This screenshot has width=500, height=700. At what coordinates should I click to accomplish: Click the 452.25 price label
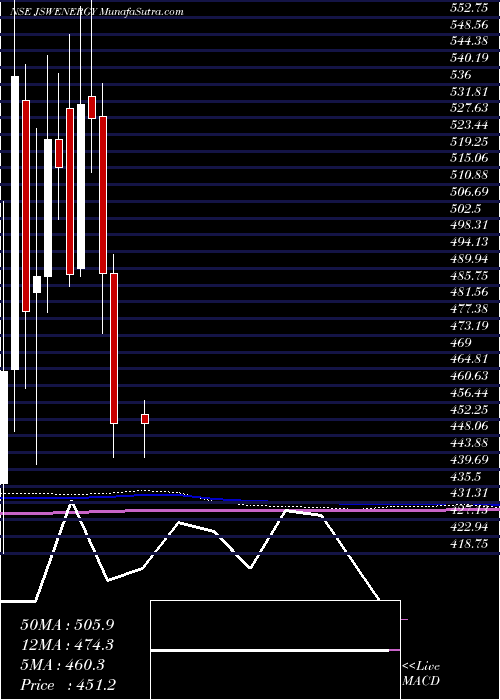[x=471, y=409]
